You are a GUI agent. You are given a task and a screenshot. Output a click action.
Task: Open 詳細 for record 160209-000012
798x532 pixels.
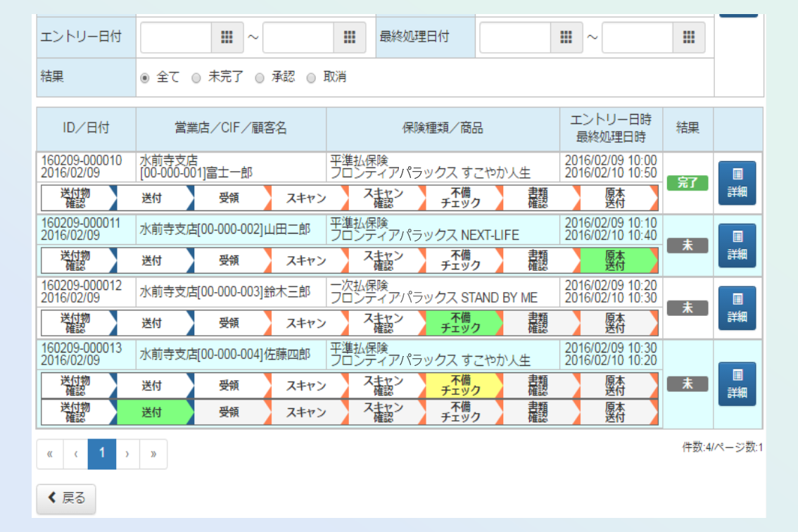[737, 308]
